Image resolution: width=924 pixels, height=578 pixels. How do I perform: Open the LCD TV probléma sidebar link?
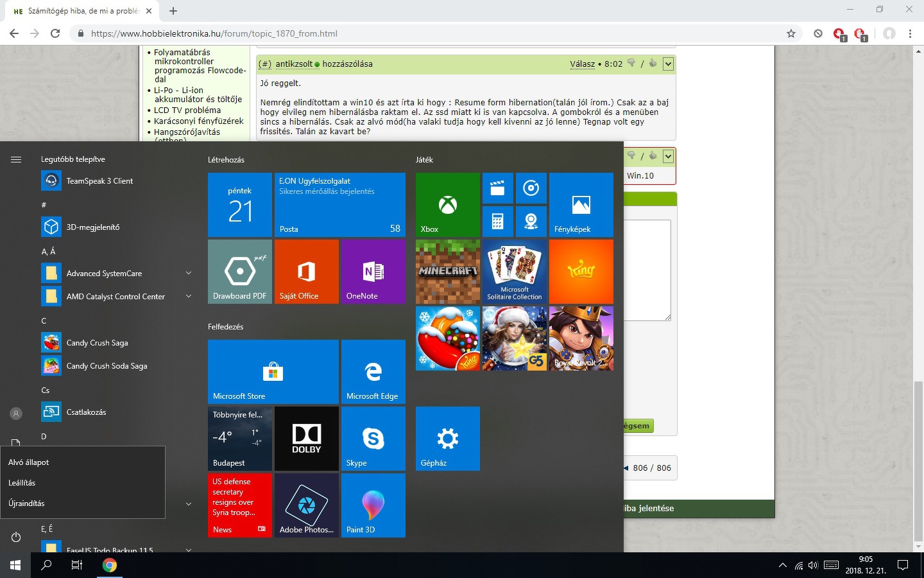(x=187, y=110)
